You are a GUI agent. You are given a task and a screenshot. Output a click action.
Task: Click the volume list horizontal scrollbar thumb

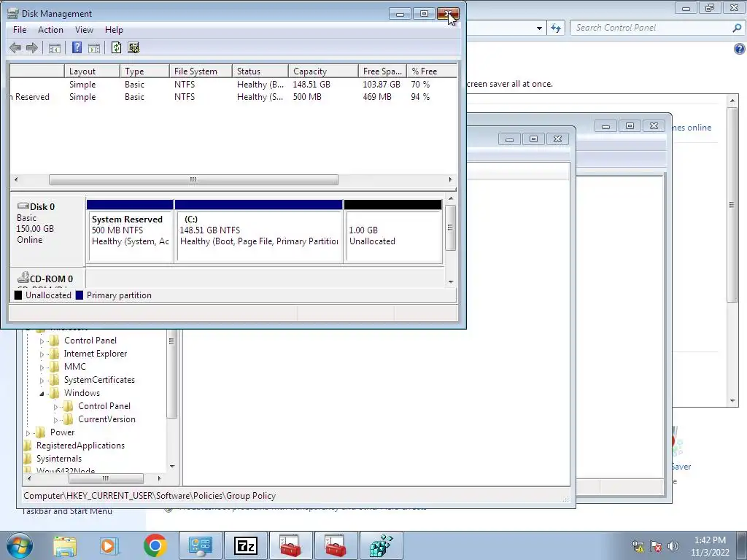click(193, 179)
